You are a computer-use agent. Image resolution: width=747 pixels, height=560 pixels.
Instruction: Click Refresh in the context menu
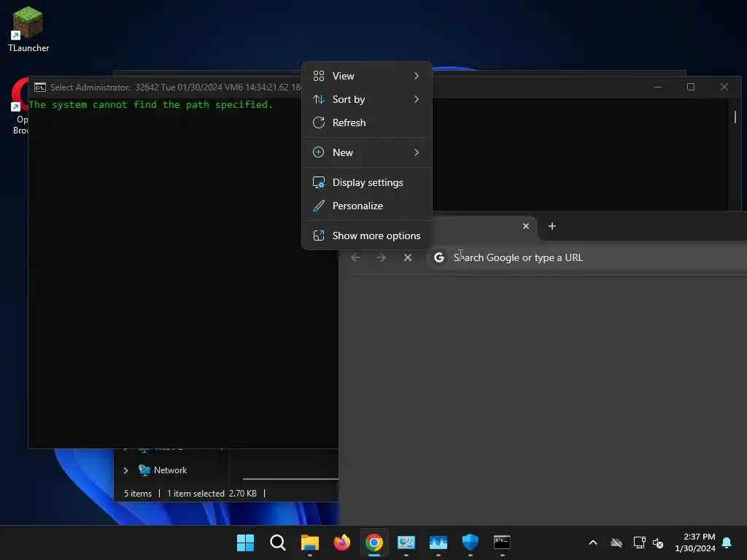(x=366, y=122)
